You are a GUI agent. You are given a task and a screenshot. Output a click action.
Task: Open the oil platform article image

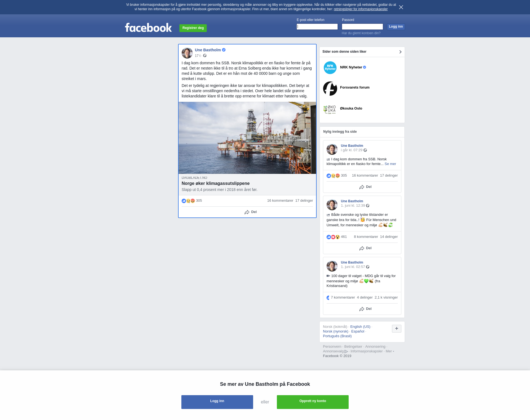click(x=247, y=138)
